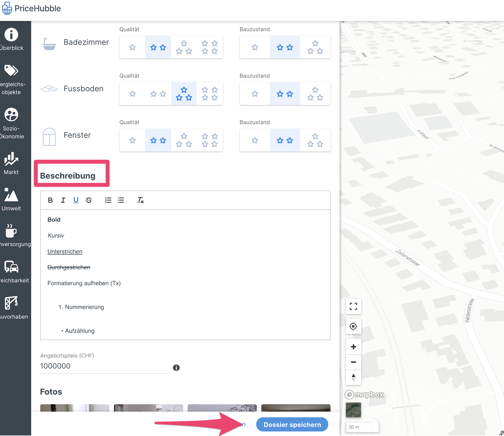This screenshot has height=436, width=504.
Task: Set Fussboden Bauzustand to one star
Action: tap(255, 94)
